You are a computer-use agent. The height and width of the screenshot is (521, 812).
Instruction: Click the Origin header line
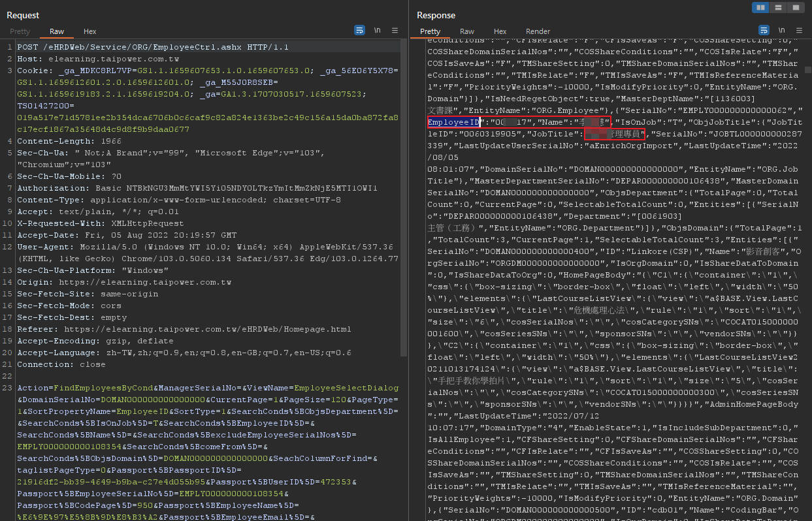click(x=124, y=282)
